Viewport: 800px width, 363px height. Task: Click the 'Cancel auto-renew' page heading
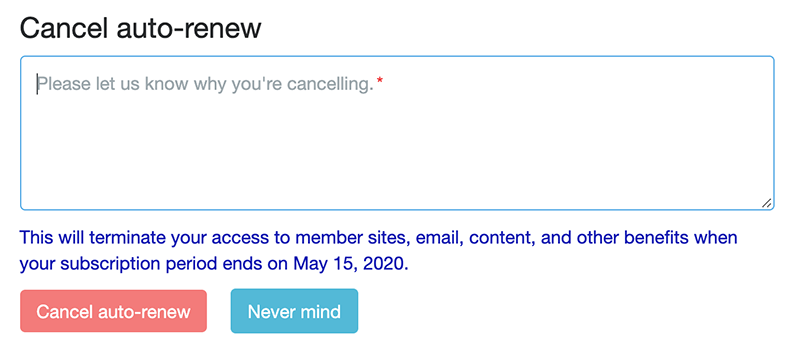click(x=140, y=28)
